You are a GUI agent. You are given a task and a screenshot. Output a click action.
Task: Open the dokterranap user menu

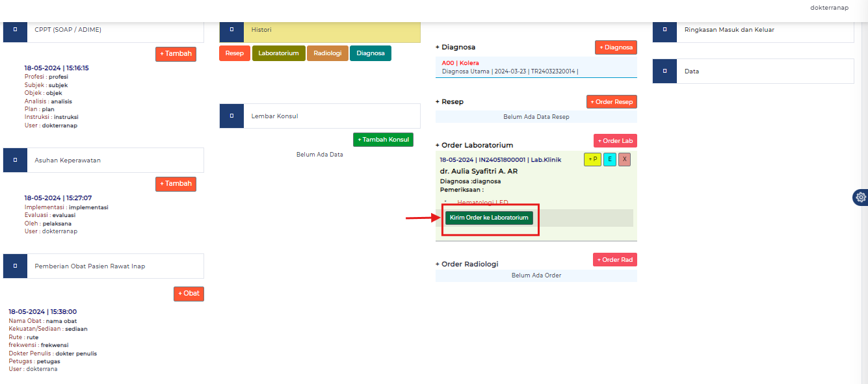point(829,8)
